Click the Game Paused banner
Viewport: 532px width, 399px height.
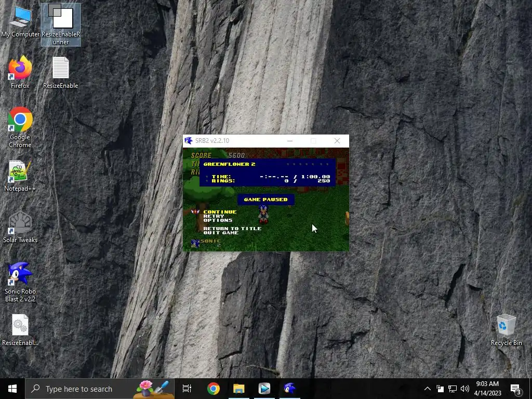point(265,199)
